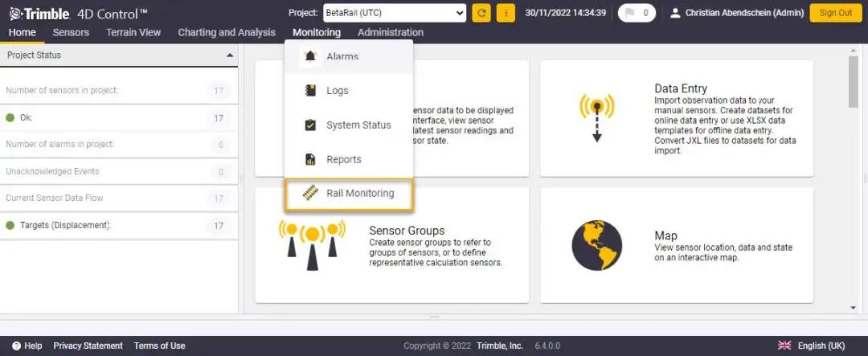This screenshot has width=868, height=356.
Task: Go to the Home tab
Action: [x=23, y=32]
